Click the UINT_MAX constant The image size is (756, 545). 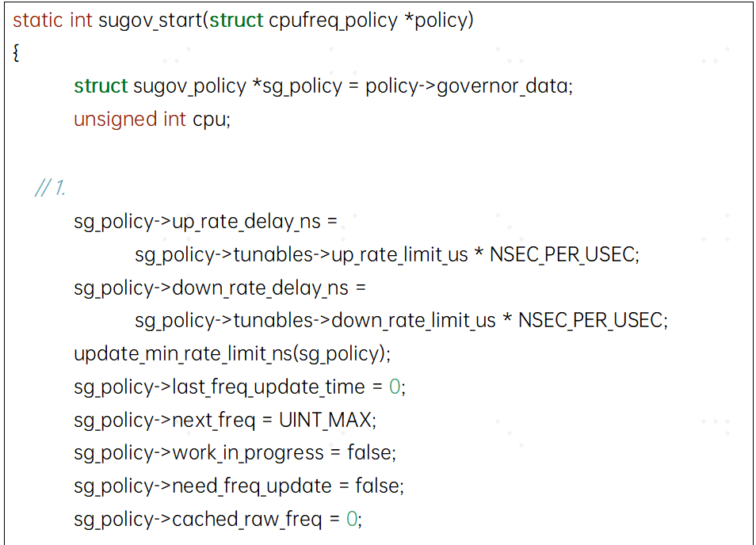(x=325, y=420)
